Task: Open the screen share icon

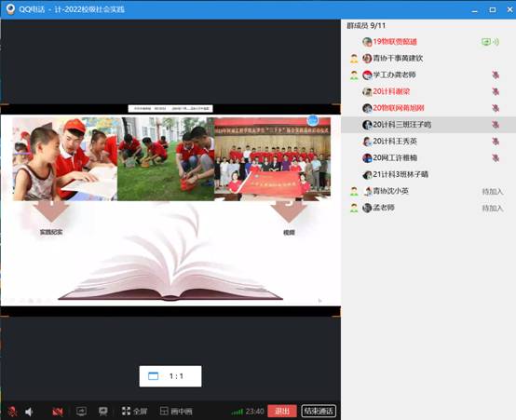Action: [x=81, y=411]
